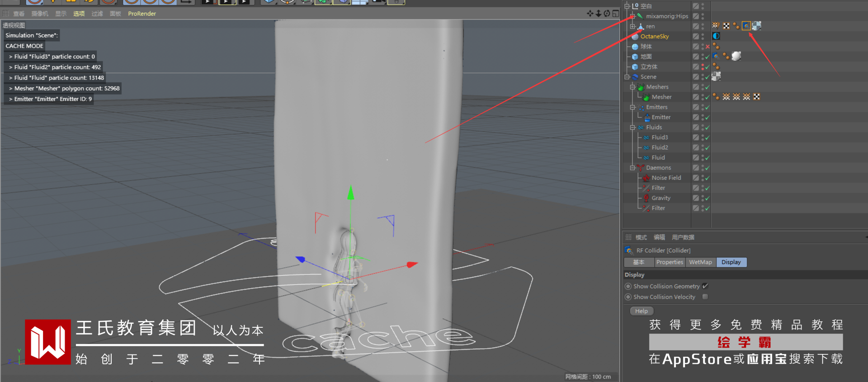Toggle Show Collision Geometry checkbox
The image size is (868, 382).
pyautogui.click(x=705, y=286)
